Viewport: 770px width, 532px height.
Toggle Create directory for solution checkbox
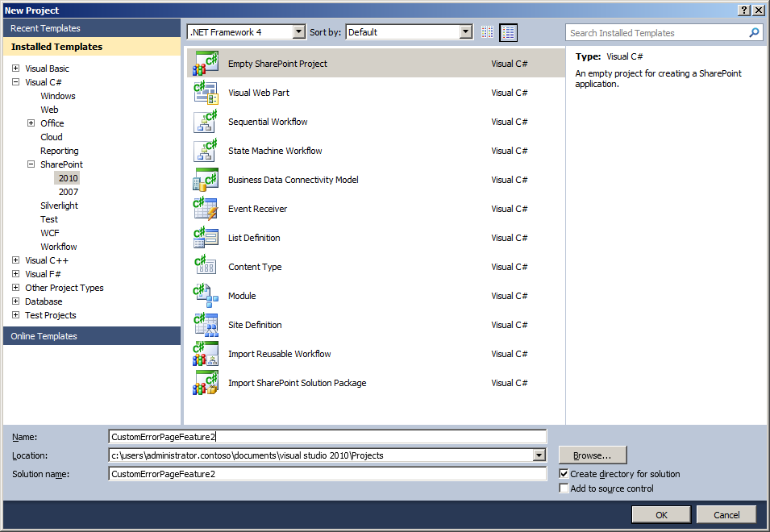pyautogui.click(x=564, y=474)
